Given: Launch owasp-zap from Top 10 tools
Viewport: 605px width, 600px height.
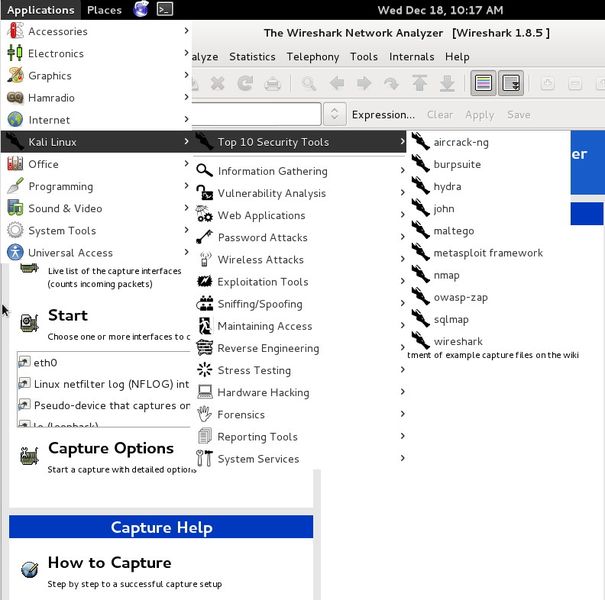Looking at the screenshot, I should click(489, 297).
